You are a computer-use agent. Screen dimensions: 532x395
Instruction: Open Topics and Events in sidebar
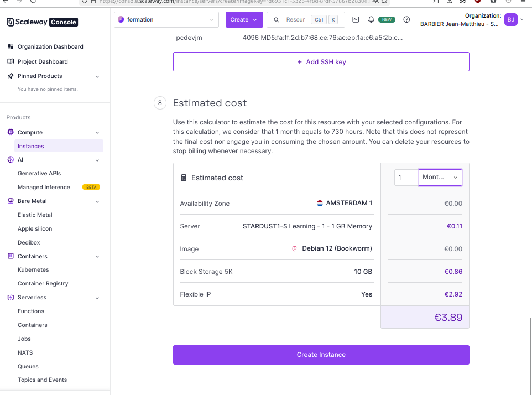[43, 380]
